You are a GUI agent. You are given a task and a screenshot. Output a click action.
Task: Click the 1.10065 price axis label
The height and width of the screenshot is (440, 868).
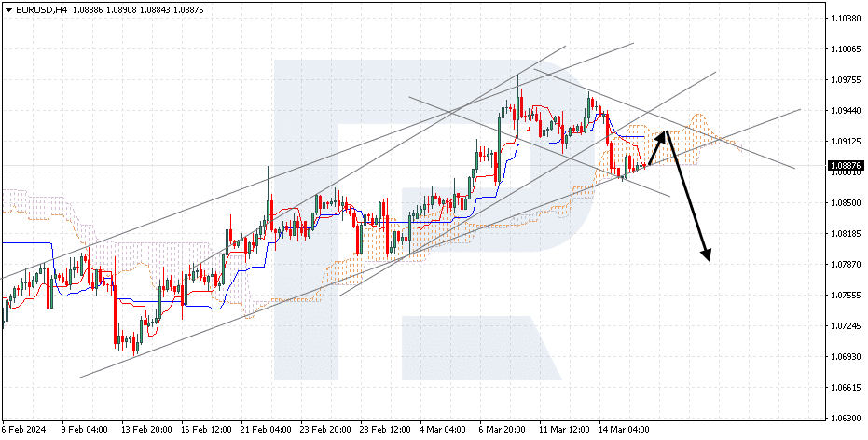click(x=845, y=49)
